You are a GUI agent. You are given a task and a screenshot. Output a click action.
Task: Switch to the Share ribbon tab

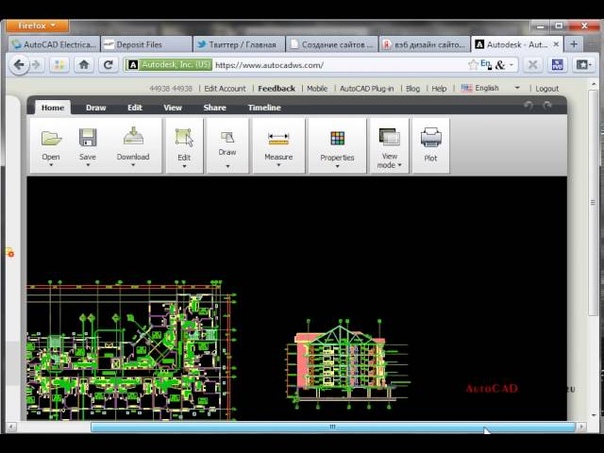point(215,107)
